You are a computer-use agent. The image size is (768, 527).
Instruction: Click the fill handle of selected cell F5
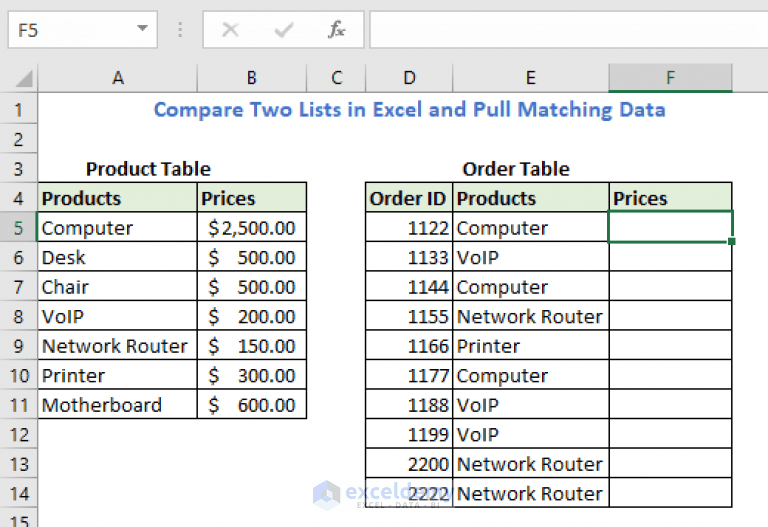(x=732, y=241)
